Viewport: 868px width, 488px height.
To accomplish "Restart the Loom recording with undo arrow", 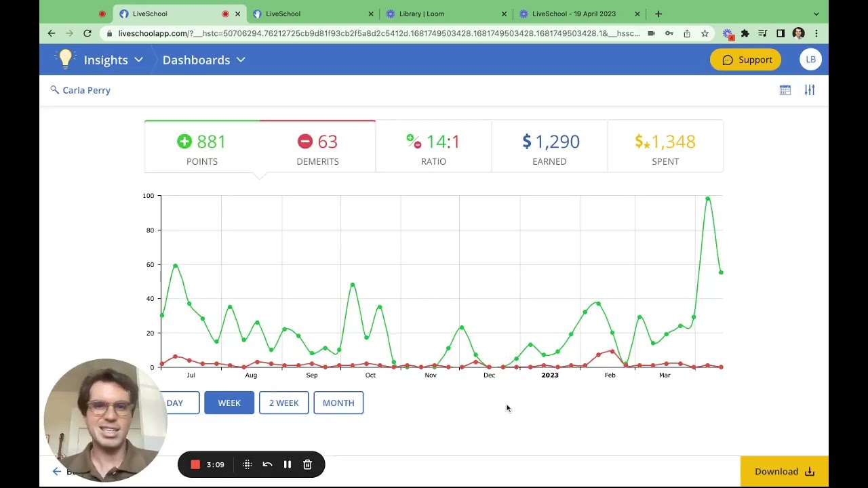I will [x=267, y=464].
